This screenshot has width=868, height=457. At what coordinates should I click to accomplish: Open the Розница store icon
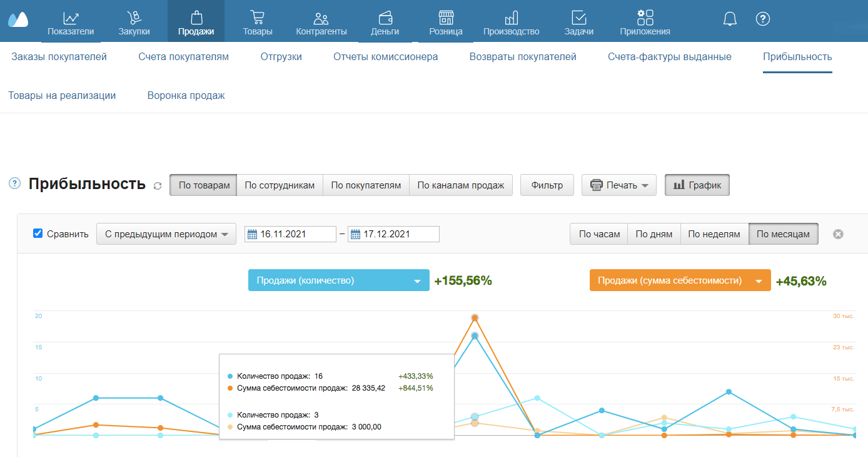(446, 18)
